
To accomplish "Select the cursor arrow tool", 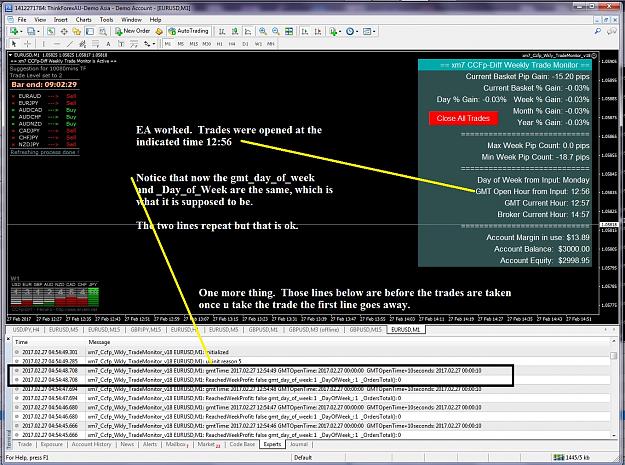I will (x=14, y=44).
